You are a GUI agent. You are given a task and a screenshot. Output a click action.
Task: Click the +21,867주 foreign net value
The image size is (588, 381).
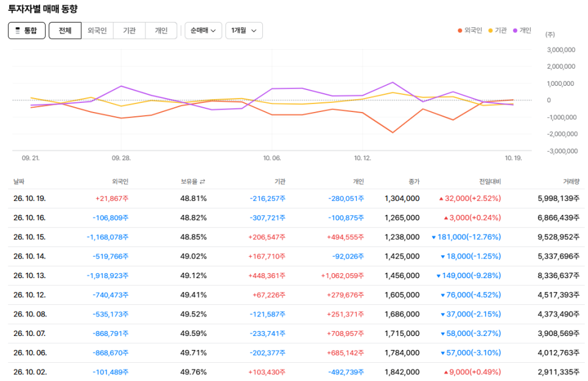pyautogui.click(x=112, y=198)
